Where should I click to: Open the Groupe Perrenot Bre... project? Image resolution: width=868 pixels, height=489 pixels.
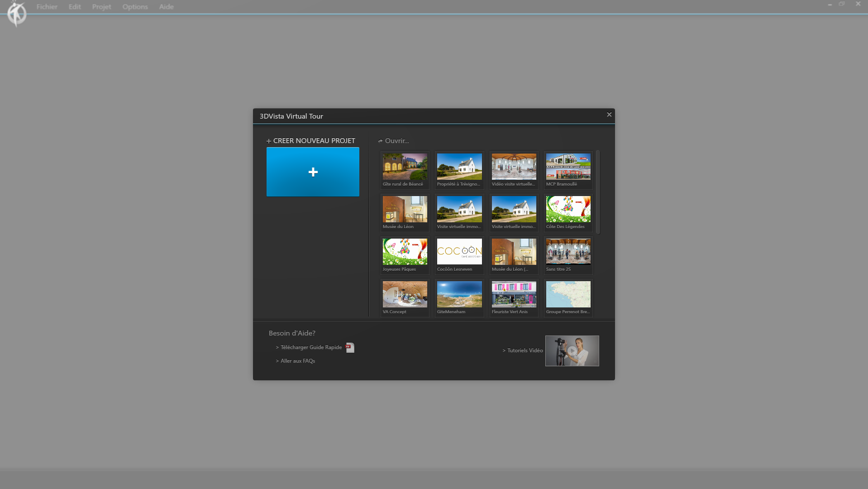click(x=568, y=298)
